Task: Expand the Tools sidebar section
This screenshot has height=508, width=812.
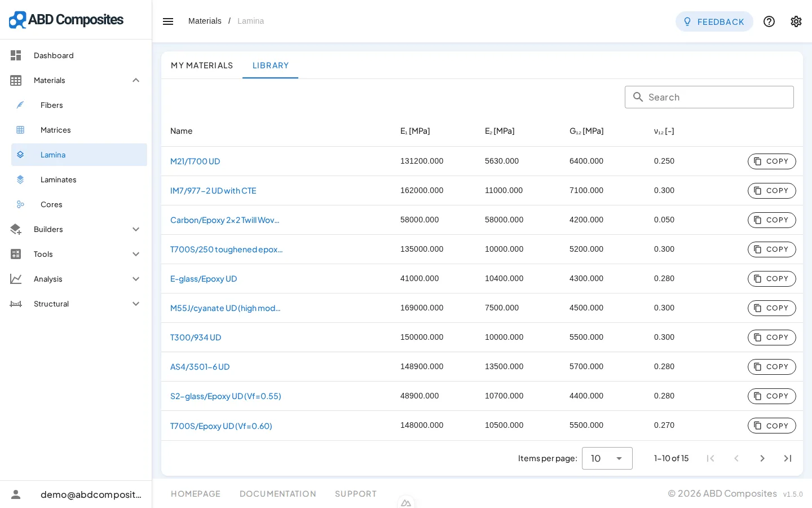Action: (x=136, y=254)
